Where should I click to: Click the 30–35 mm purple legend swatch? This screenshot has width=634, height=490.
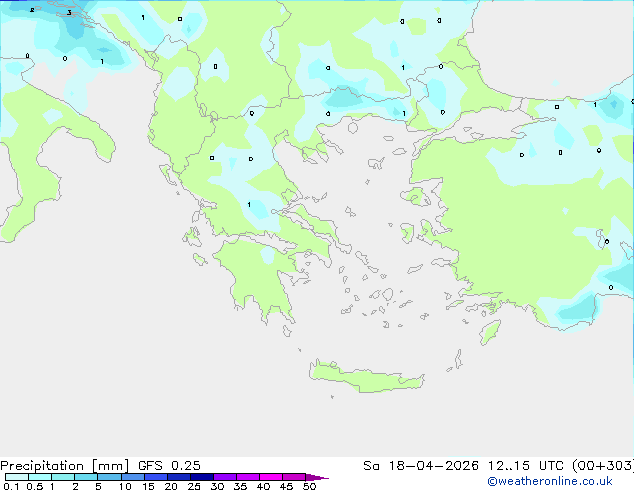pos(225,477)
